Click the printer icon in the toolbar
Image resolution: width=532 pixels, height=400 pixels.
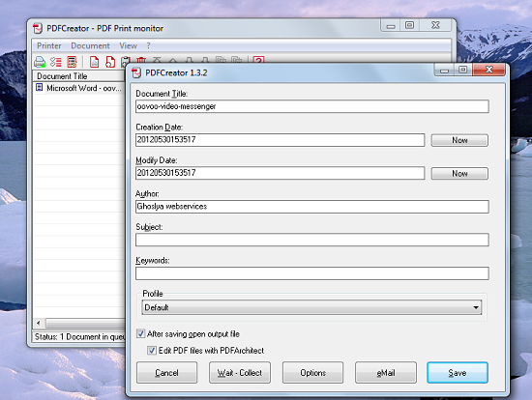(40, 62)
